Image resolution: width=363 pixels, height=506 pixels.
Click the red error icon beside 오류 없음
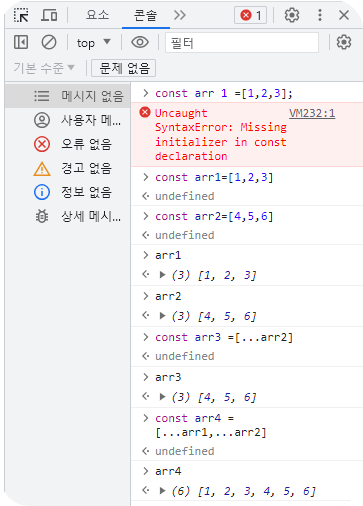tap(42, 144)
